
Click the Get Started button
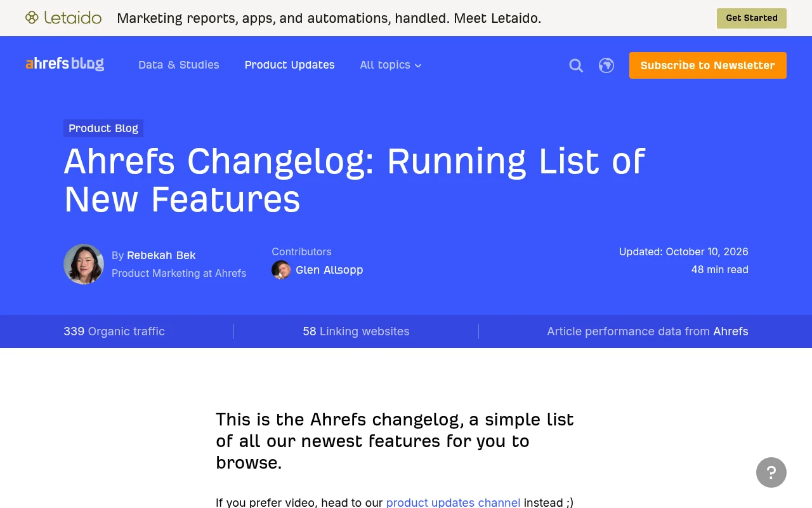[752, 18]
